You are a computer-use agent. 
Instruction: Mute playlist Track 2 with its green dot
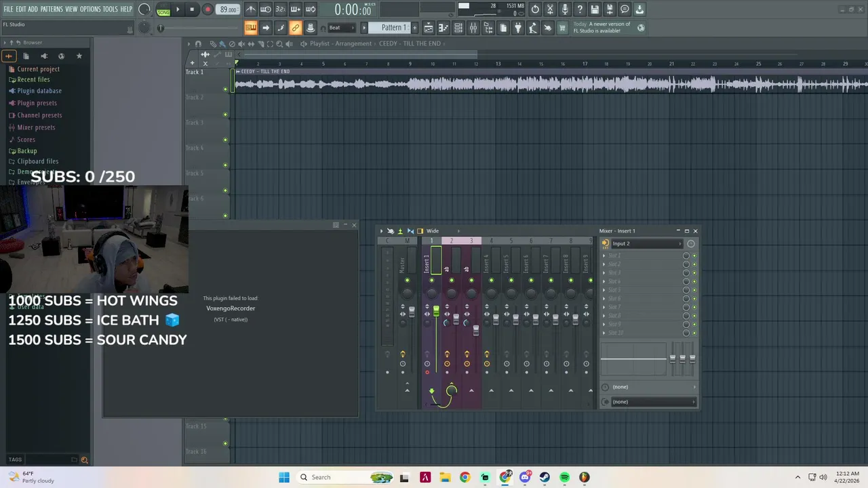click(225, 115)
